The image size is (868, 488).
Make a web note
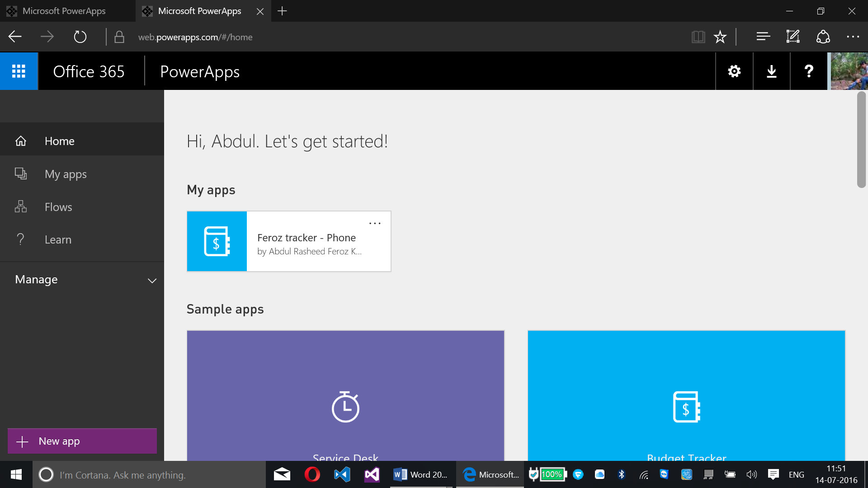[793, 37]
